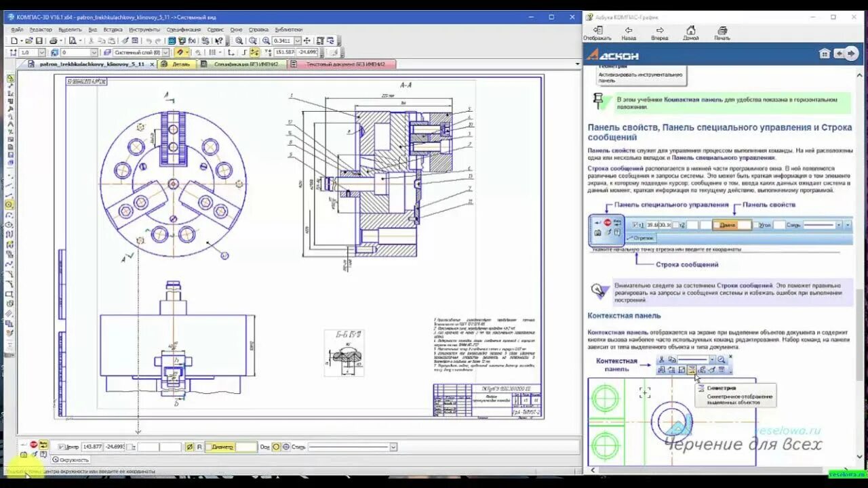
Task: Click the Open file icon
Action: pyautogui.click(x=29, y=41)
